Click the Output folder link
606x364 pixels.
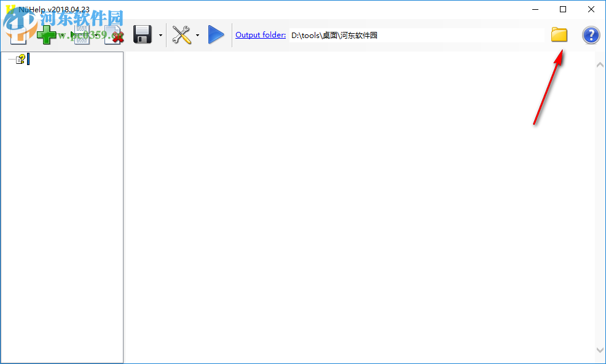[261, 35]
